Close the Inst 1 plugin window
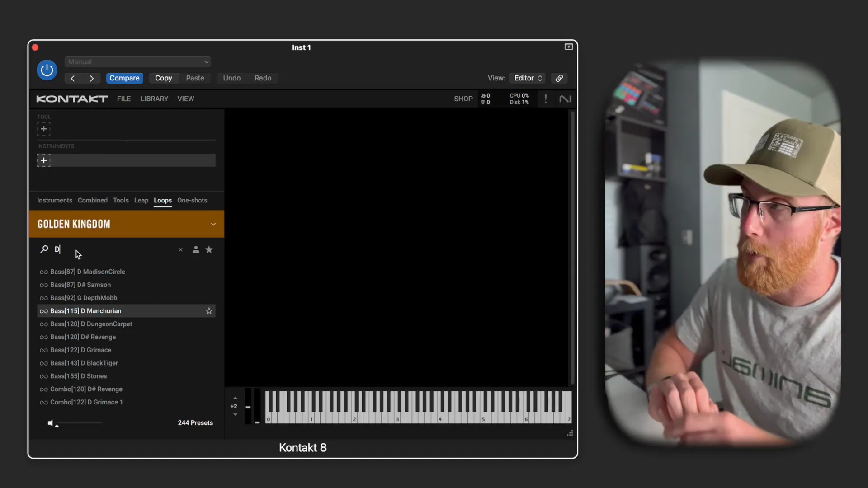The height and width of the screenshot is (488, 868). tap(35, 47)
